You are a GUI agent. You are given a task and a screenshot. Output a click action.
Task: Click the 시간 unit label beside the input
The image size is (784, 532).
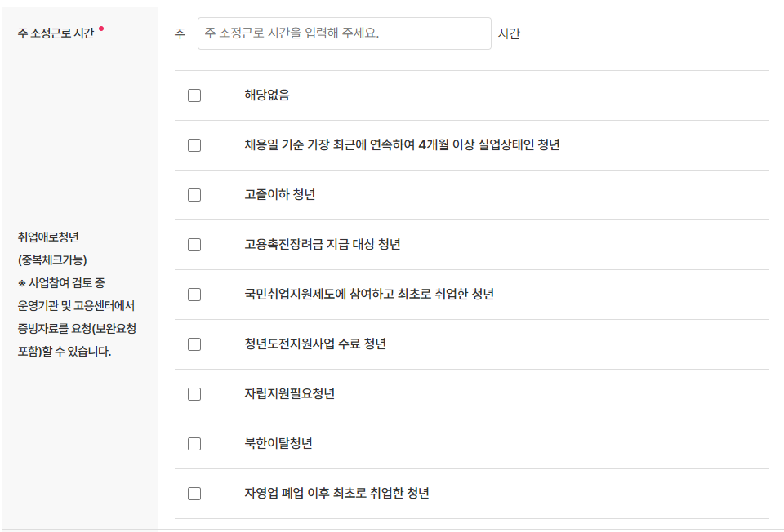[x=510, y=33]
